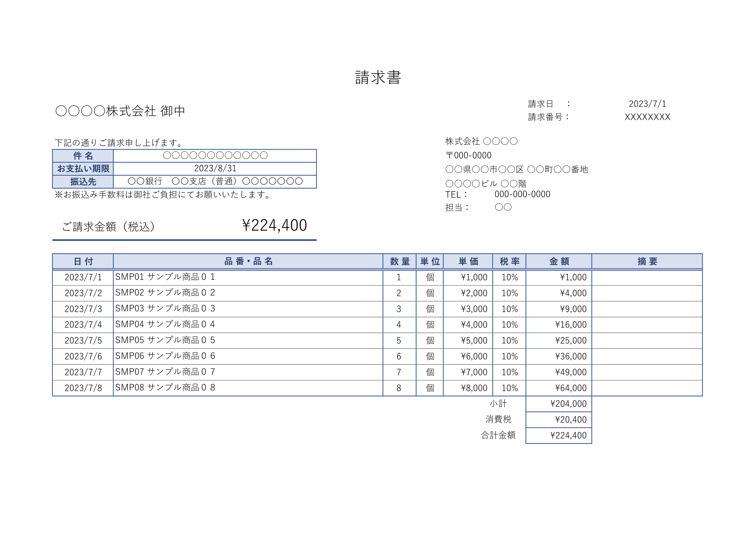
Task: Click the payment deadline 2023/8/31 cell
Action: point(215,168)
